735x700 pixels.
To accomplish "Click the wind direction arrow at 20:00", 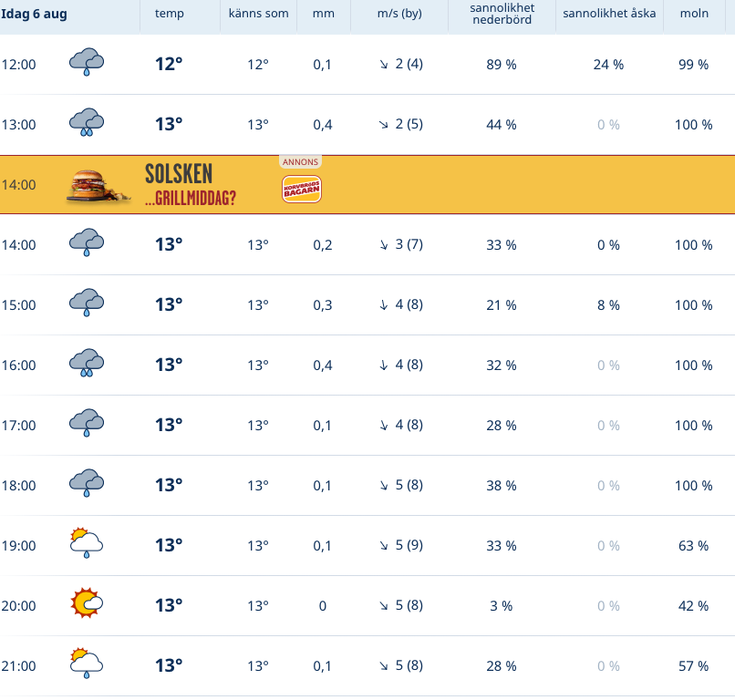I will tap(384, 606).
